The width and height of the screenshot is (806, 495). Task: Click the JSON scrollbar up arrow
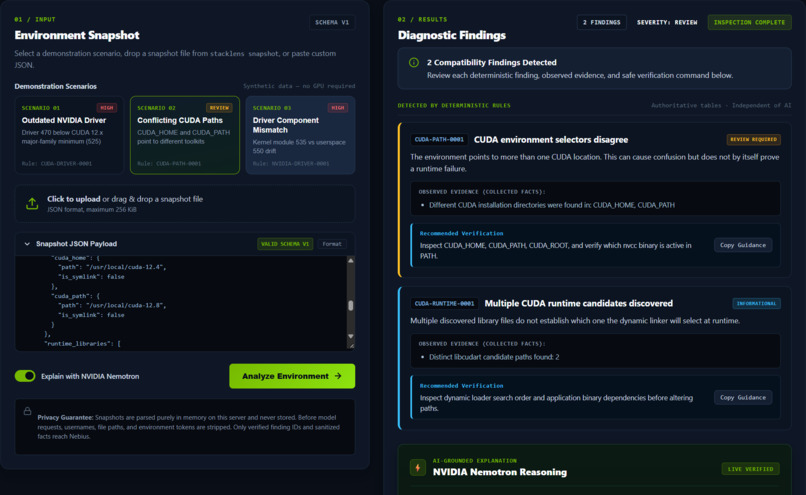pyautogui.click(x=351, y=261)
